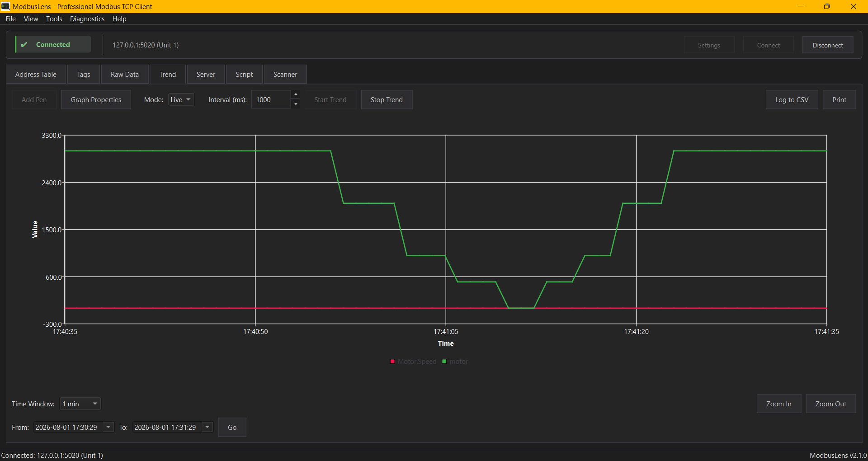
Task: Click the green Connected checkmark icon
Action: pyautogui.click(x=24, y=45)
